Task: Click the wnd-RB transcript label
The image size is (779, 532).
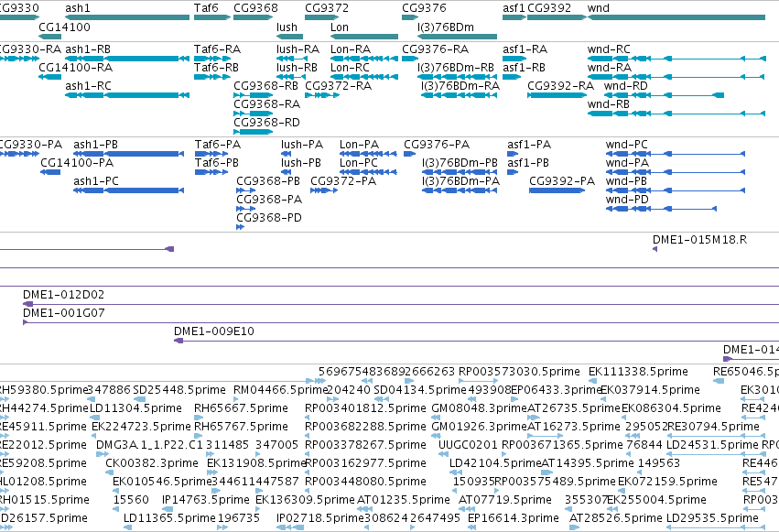Action: click(609, 104)
